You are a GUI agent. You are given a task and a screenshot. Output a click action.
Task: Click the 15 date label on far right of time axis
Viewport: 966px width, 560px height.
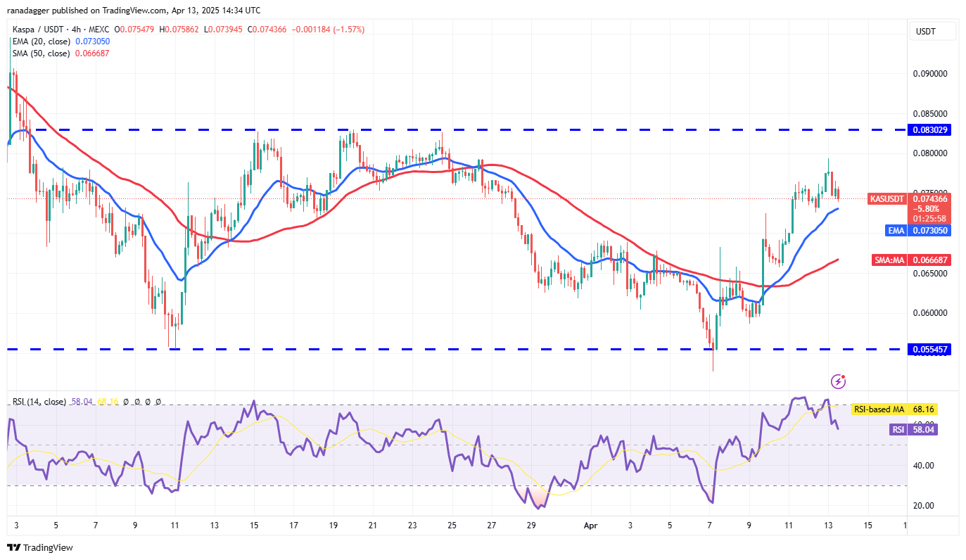868,525
